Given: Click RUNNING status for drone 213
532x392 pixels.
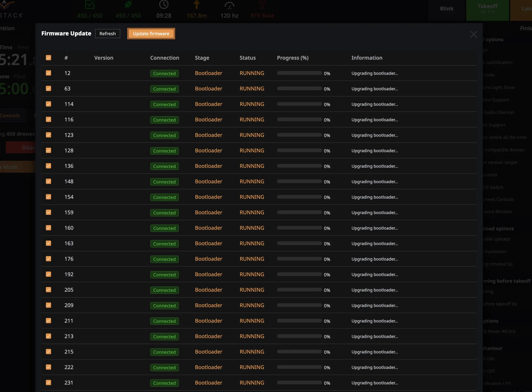Looking at the screenshot, I should click(x=252, y=336).
